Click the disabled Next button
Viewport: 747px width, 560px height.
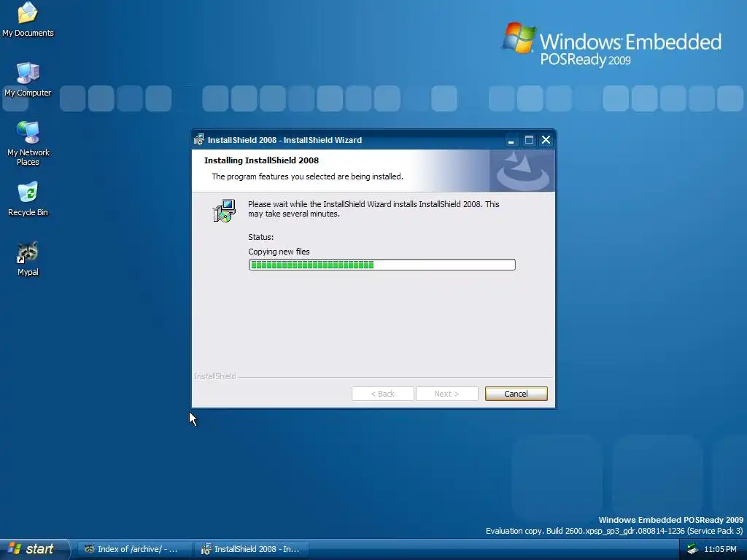[x=446, y=394]
